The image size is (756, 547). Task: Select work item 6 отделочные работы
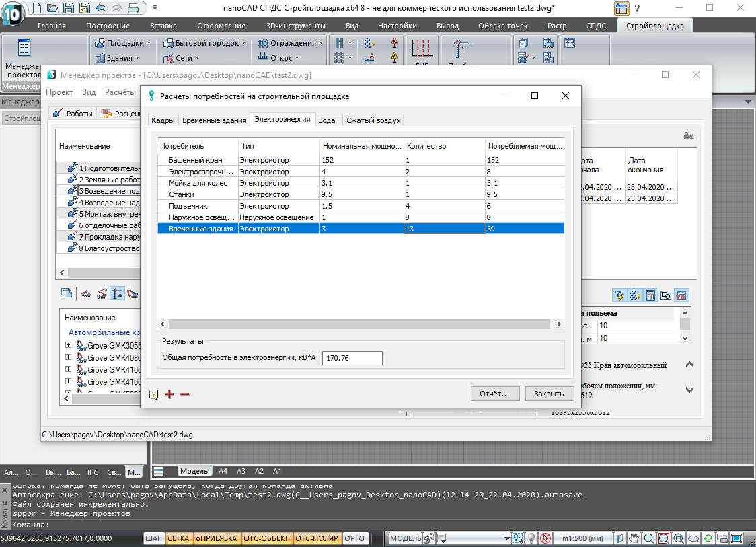[105, 225]
